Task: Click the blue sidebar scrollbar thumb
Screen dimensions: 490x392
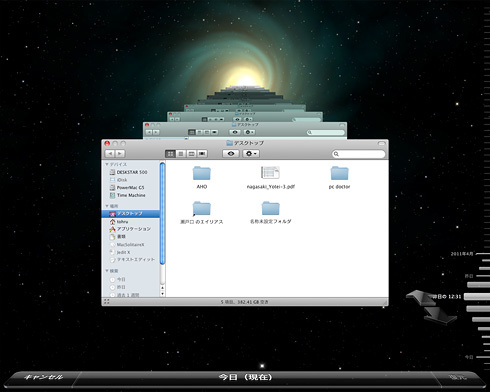Action: [163, 213]
